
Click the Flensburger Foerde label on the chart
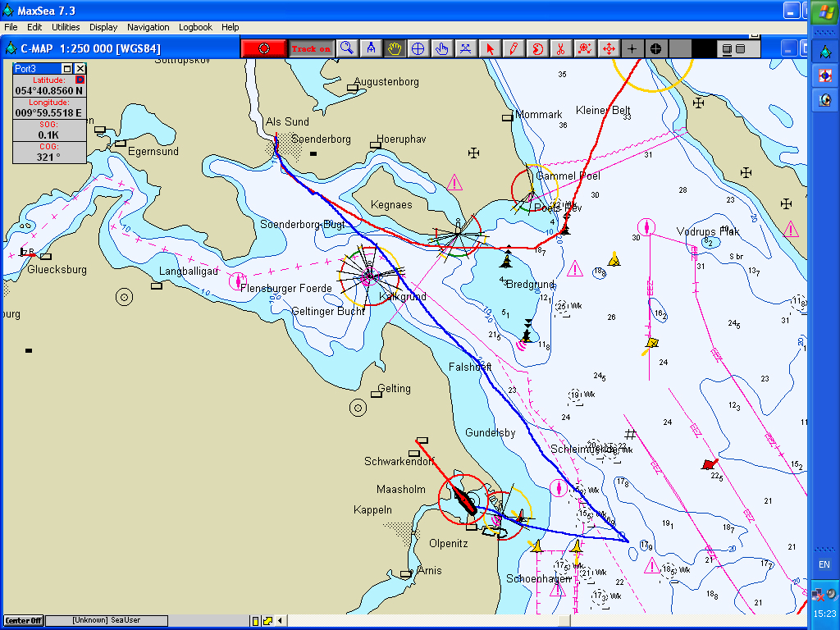click(x=286, y=288)
